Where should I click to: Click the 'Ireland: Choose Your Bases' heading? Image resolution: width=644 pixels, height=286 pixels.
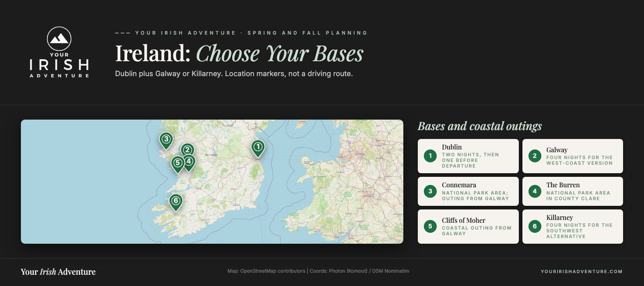pyautogui.click(x=239, y=54)
